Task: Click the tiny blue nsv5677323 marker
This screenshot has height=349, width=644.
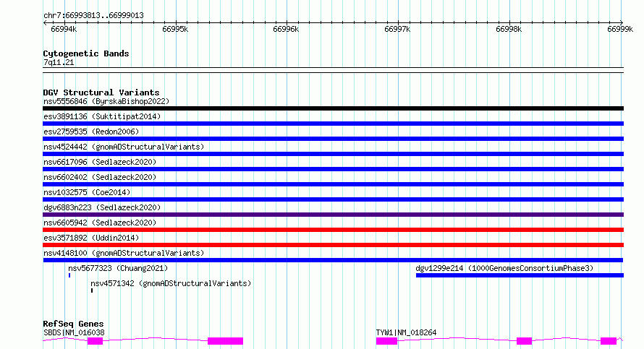Action: 69,275
